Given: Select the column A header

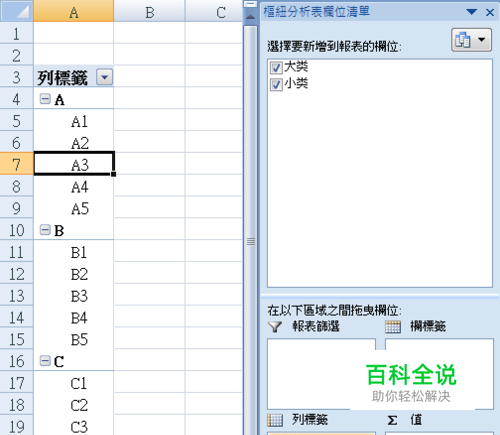Looking at the screenshot, I should pos(73,11).
